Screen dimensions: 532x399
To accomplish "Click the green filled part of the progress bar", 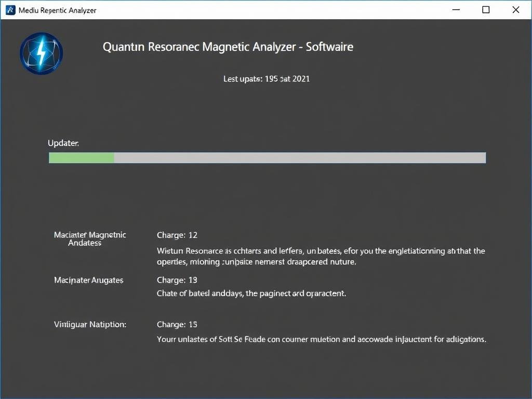I will pos(82,158).
